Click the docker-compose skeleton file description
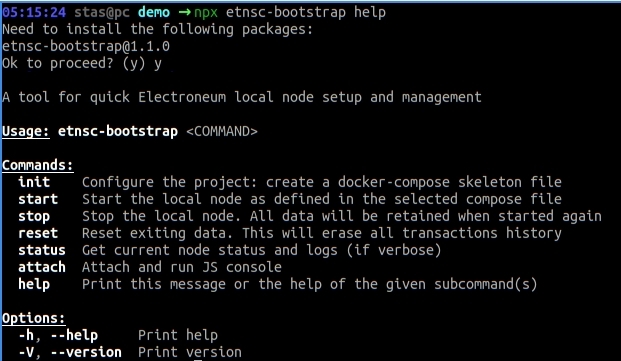The height and width of the screenshot is (361, 621). click(322, 182)
